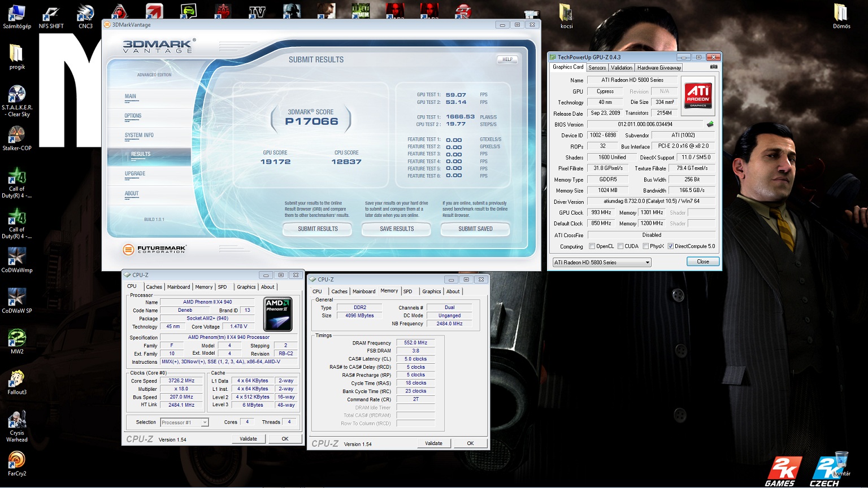Untick the DirectCompute 5.0 checkbox
The height and width of the screenshot is (488, 868).
pyautogui.click(x=670, y=246)
